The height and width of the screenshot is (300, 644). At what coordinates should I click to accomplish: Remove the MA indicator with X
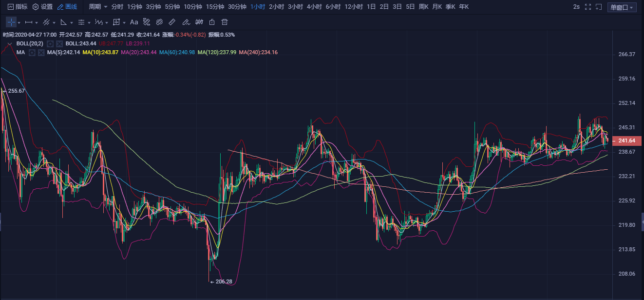41,52
